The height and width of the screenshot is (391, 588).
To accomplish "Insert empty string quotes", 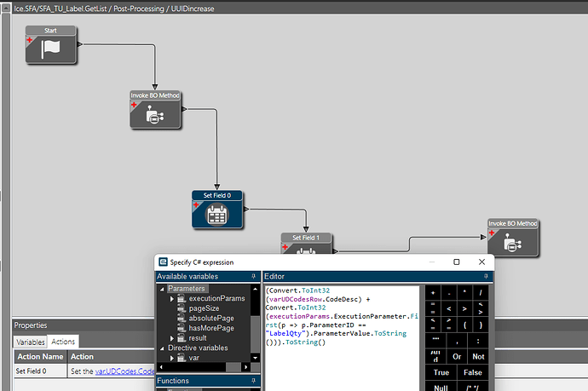I will pos(435,341).
